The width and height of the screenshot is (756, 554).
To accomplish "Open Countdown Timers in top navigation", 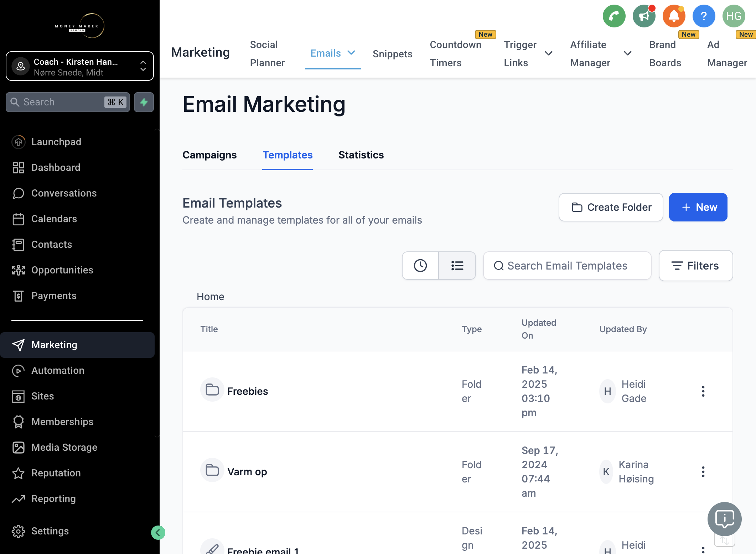I will pyautogui.click(x=455, y=53).
